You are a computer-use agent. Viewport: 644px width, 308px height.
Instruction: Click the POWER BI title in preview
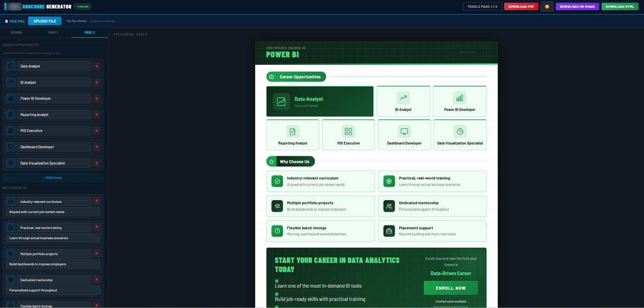tap(282, 55)
